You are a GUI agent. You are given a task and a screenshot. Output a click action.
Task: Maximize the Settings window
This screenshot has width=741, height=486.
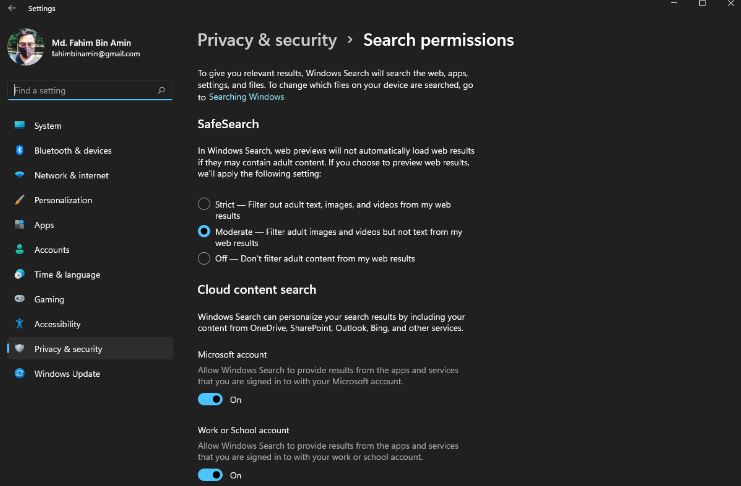tap(702, 4)
